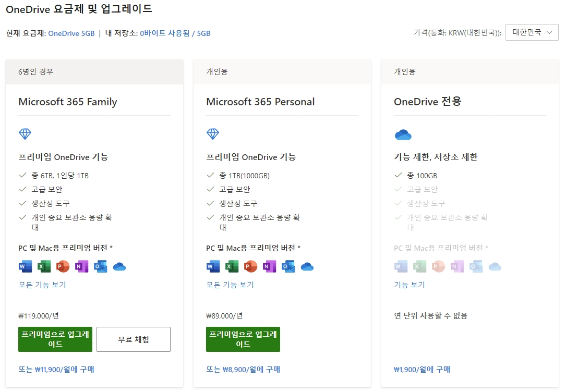Click ₩1,900/월에 구매 link
Image resolution: width=566 pixels, height=392 pixels.
(x=422, y=369)
